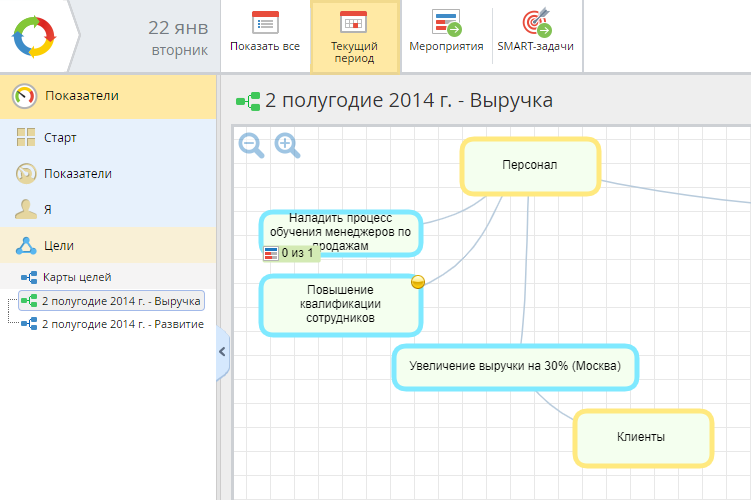Select Увеличение выручки на 30% (Москва) node
The width and height of the screenshot is (751, 500).
515,367
